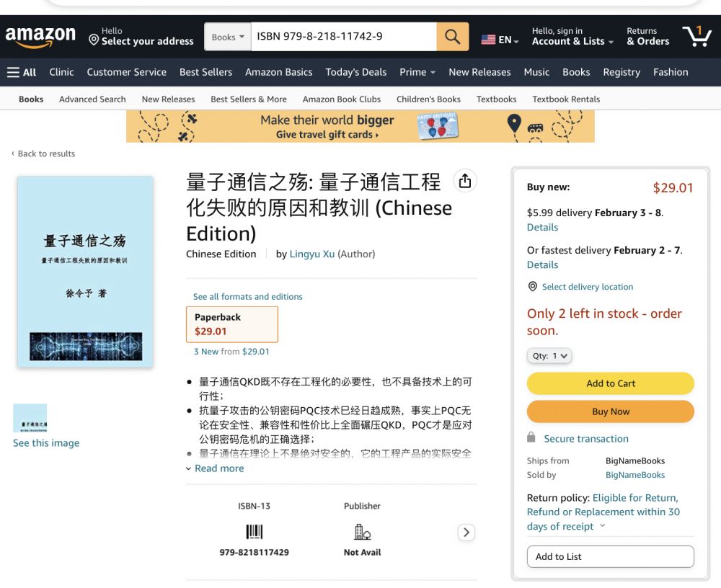Click the search magnifier button
Viewport: 721px width, 588px height.
[x=453, y=37]
